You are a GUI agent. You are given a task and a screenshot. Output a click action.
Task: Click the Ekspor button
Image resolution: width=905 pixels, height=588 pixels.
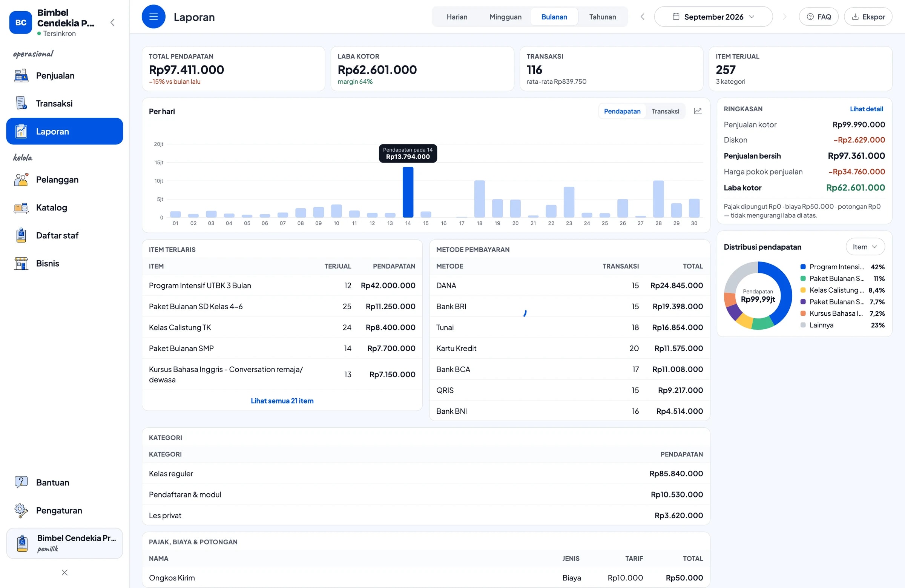868,17
